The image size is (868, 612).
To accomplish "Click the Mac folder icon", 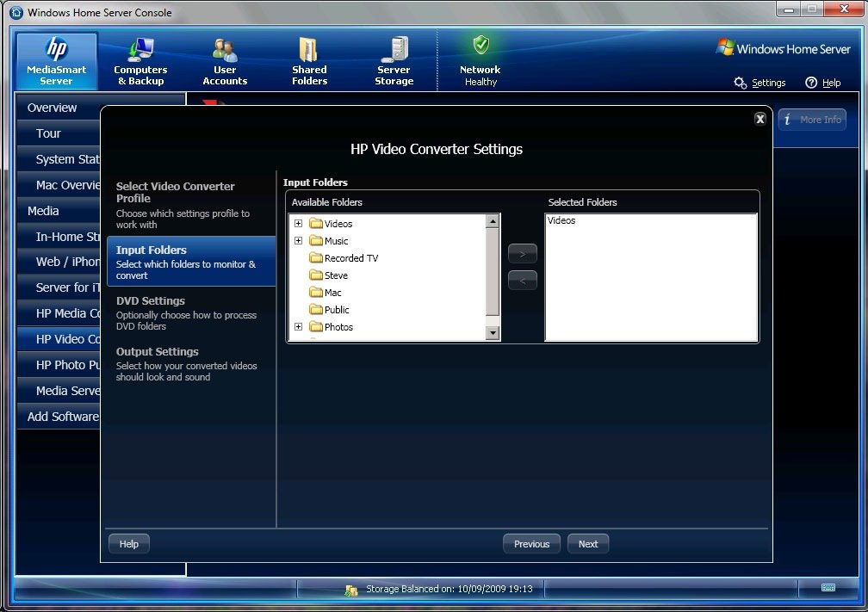I will (316, 292).
